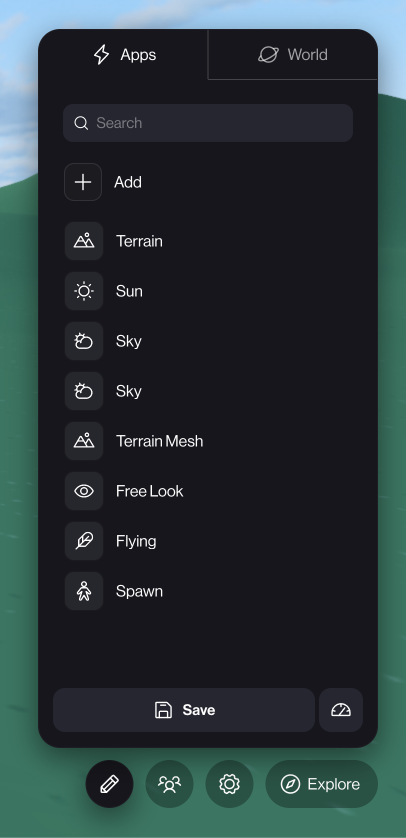Select the Terrain mountain icon
The height and width of the screenshot is (838, 406).
point(84,241)
